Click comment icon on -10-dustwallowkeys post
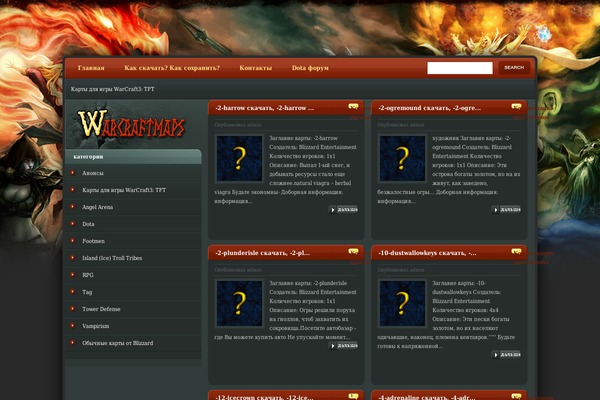The width and height of the screenshot is (600, 400). [x=516, y=251]
